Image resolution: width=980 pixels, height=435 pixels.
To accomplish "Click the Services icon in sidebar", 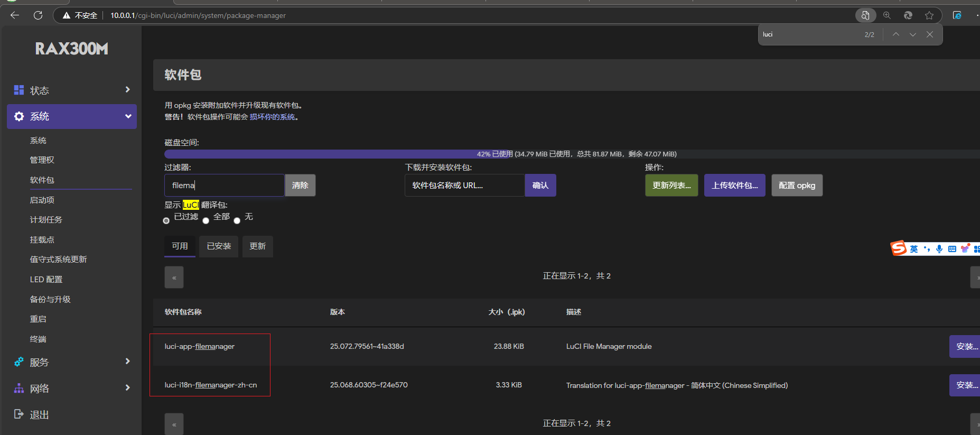I will click(19, 362).
